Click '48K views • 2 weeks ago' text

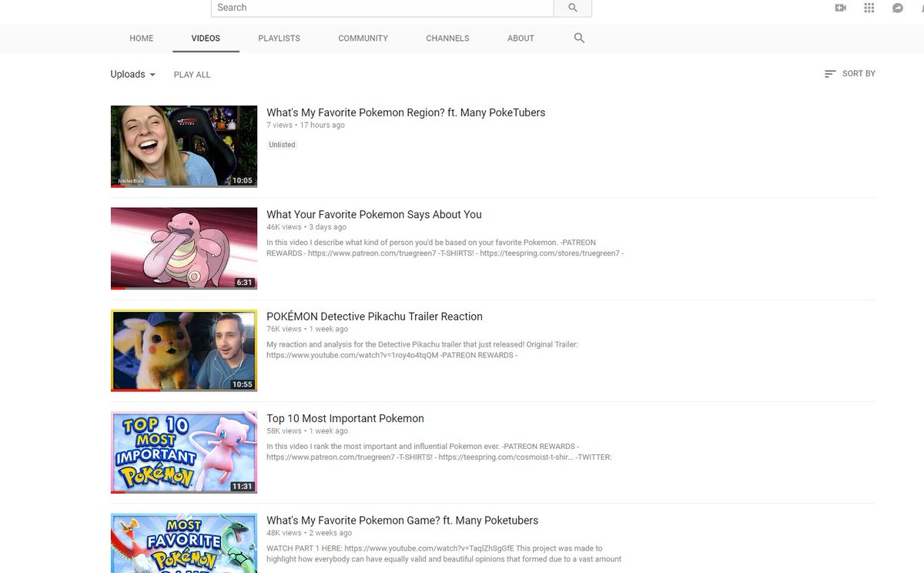coord(310,533)
